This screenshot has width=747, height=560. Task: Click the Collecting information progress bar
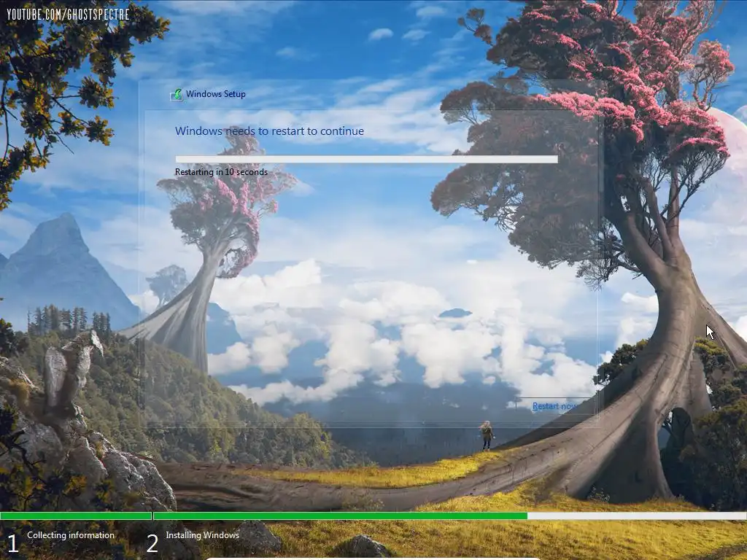point(76,516)
